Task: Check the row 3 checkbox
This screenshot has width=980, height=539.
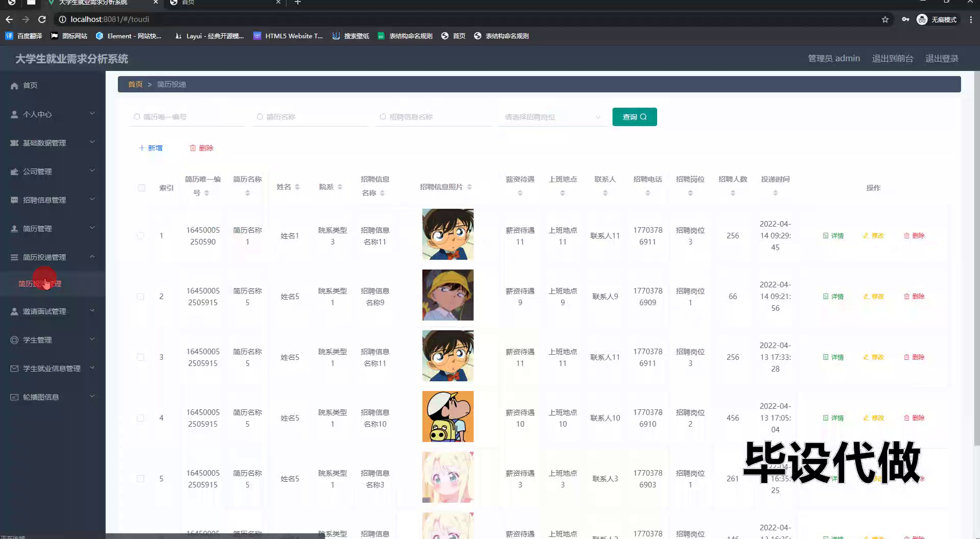Action: [x=140, y=357]
